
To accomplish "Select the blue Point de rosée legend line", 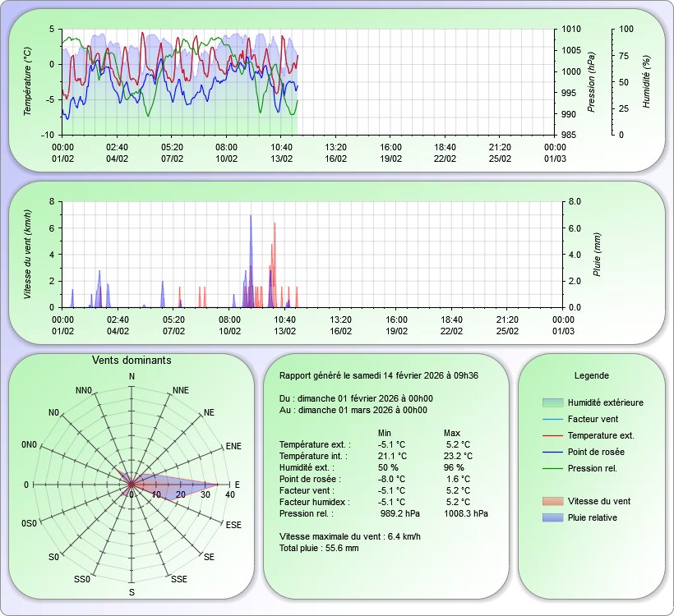I will (552, 452).
